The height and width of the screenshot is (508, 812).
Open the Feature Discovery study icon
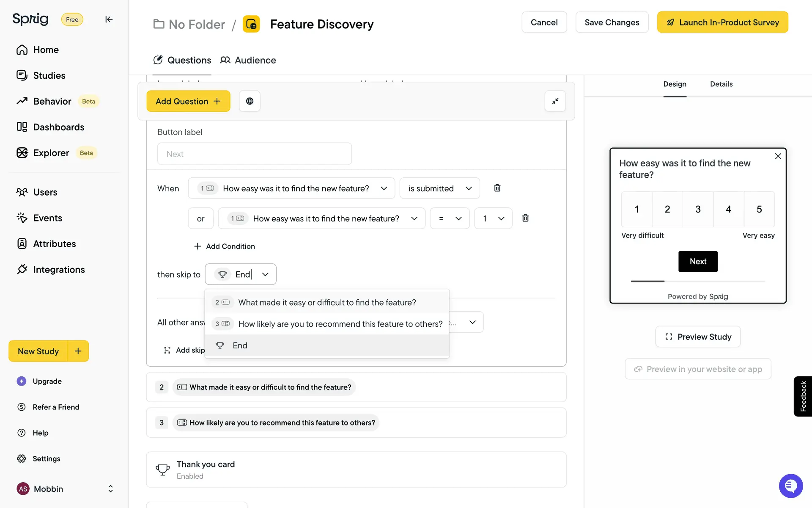(x=251, y=24)
